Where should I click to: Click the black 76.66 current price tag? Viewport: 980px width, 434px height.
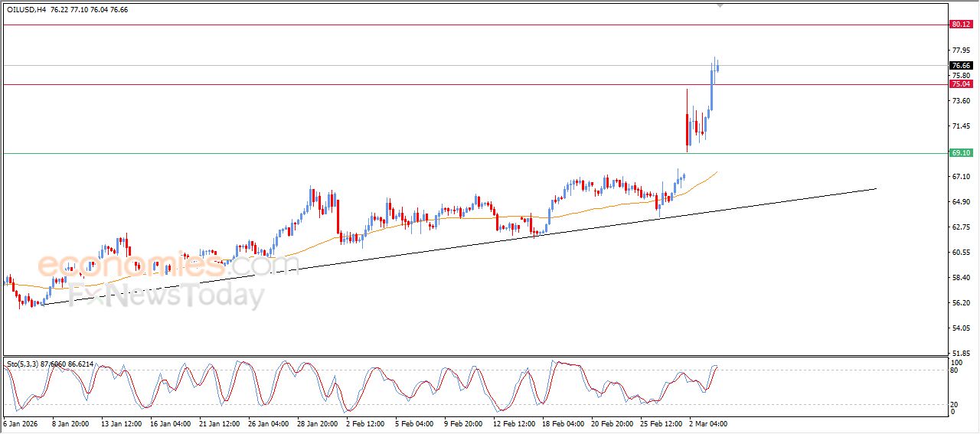coord(960,66)
